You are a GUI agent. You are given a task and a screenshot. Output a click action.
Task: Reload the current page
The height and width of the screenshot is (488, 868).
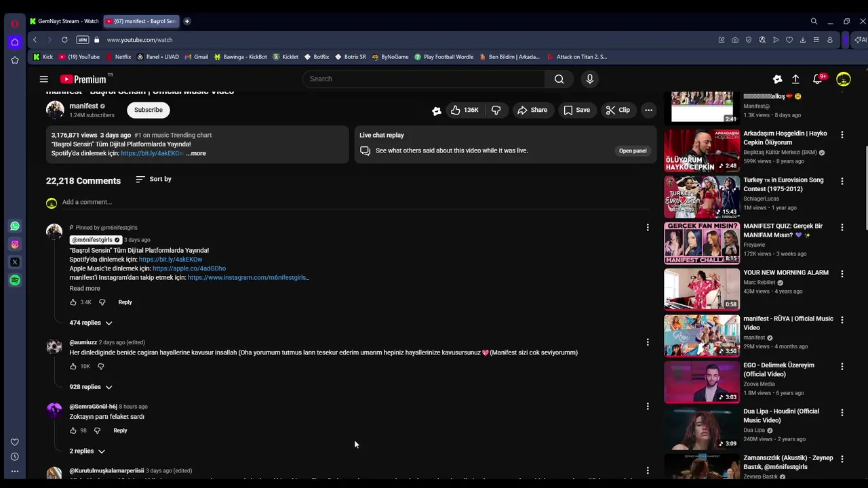click(64, 40)
